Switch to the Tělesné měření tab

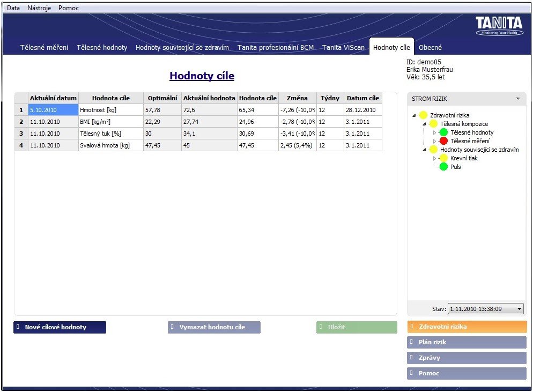(x=44, y=47)
